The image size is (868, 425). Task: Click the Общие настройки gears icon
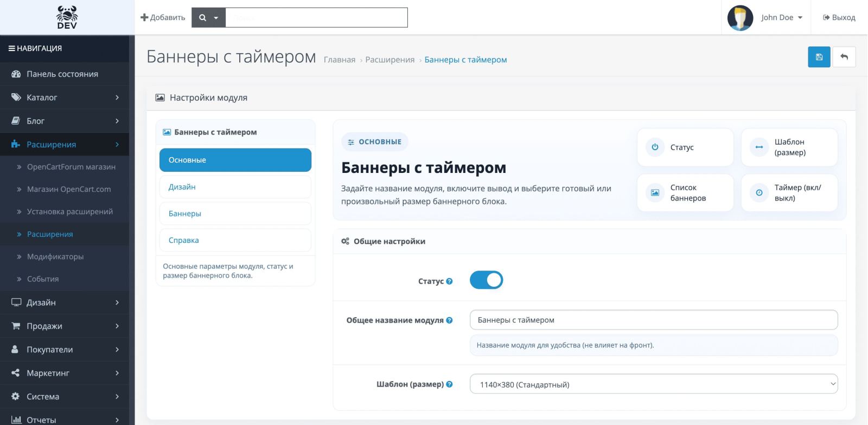point(345,241)
